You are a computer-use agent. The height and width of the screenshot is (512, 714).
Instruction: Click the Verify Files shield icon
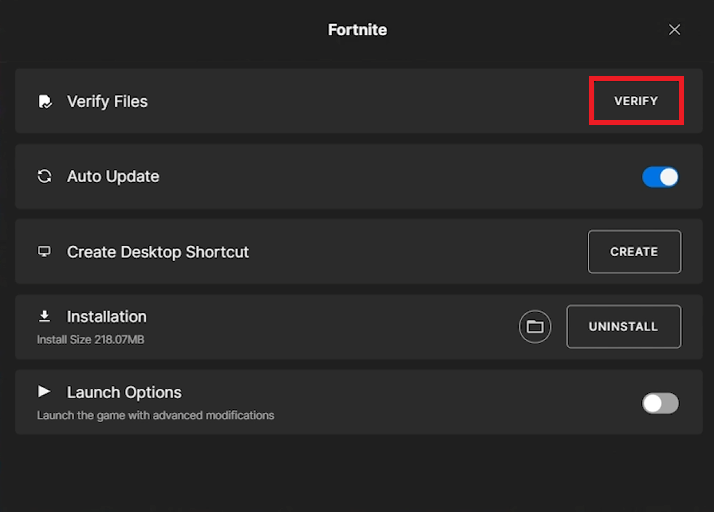(x=44, y=101)
